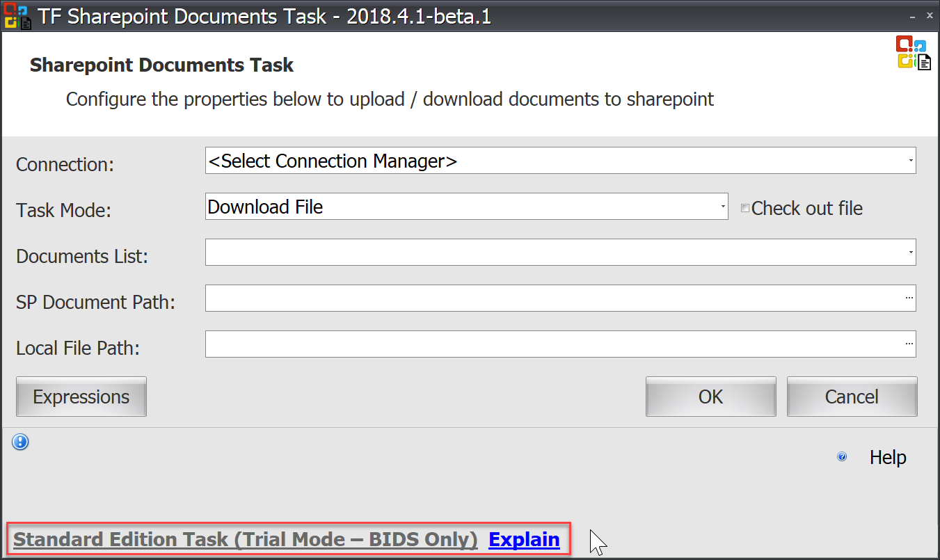Screen dimensions: 940x560
Task: Click the Office app icon in the title bar
Action: pyautogui.click(x=17, y=15)
